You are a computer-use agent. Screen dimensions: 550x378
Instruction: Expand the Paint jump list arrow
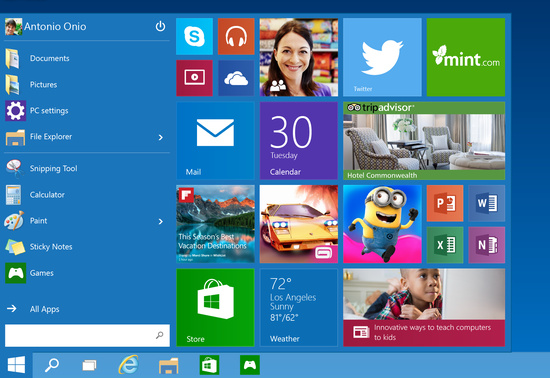pyautogui.click(x=161, y=222)
